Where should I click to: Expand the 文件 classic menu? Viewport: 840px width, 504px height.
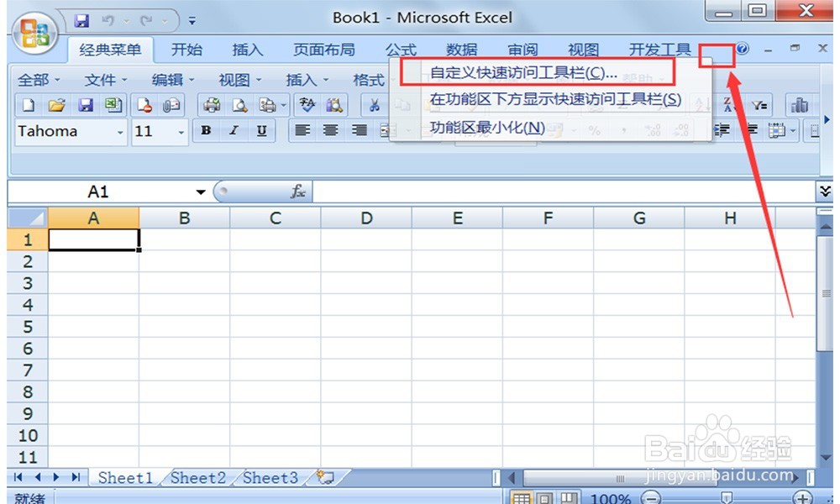(x=106, y=80)
